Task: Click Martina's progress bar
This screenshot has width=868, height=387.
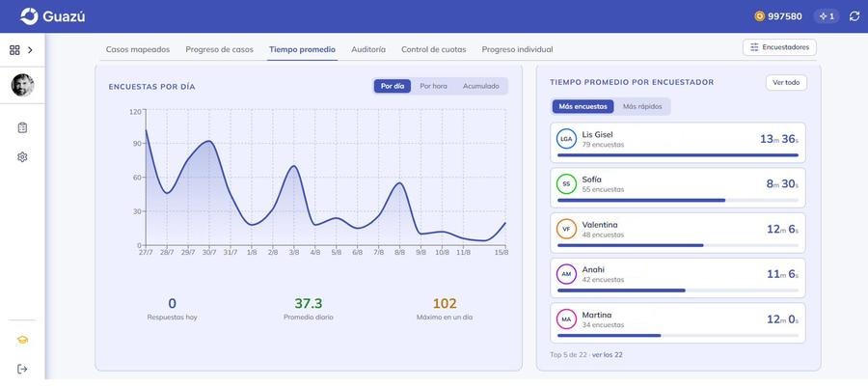Action: pos(678,336)
